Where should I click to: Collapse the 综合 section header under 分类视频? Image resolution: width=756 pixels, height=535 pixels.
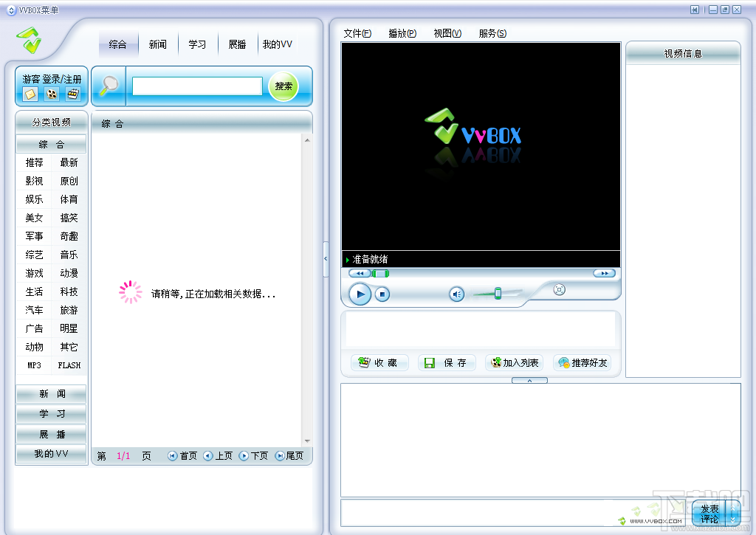[x=51, y=144]
